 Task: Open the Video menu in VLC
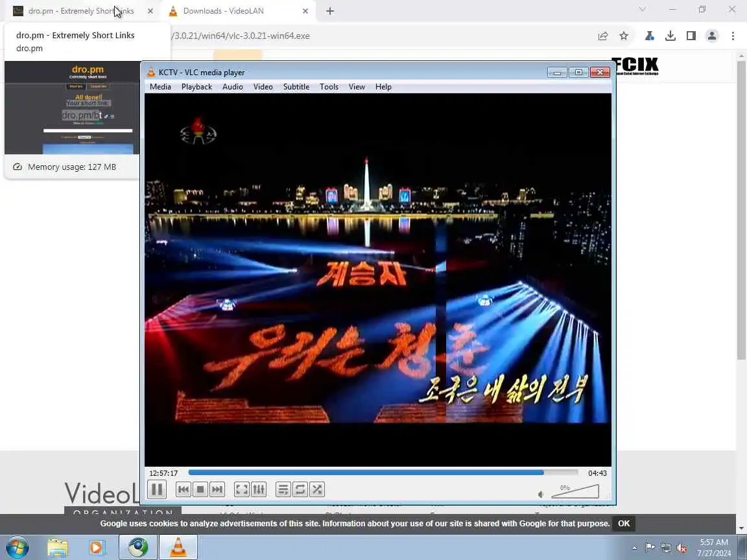263,87
